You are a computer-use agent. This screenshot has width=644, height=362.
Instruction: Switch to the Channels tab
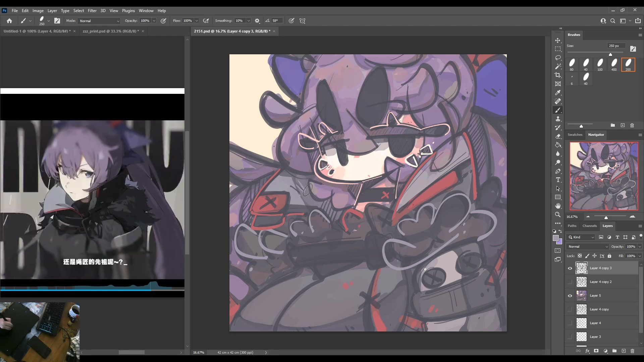coord(589,226)
